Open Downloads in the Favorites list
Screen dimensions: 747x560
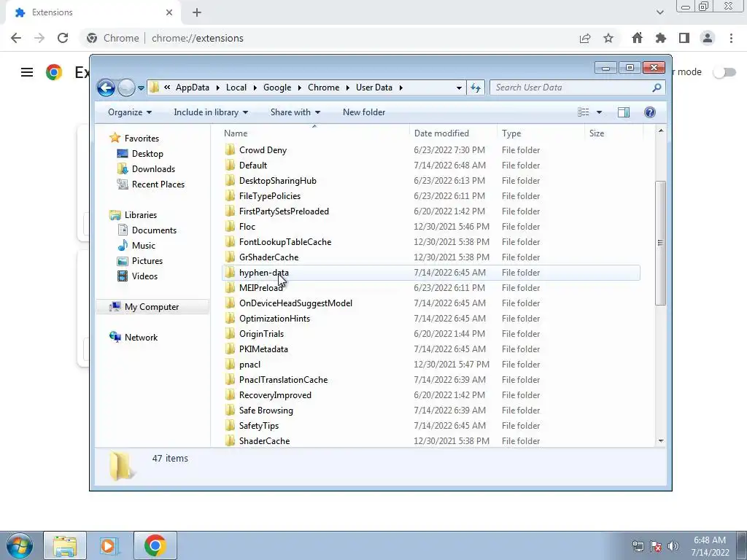(153, 169)
